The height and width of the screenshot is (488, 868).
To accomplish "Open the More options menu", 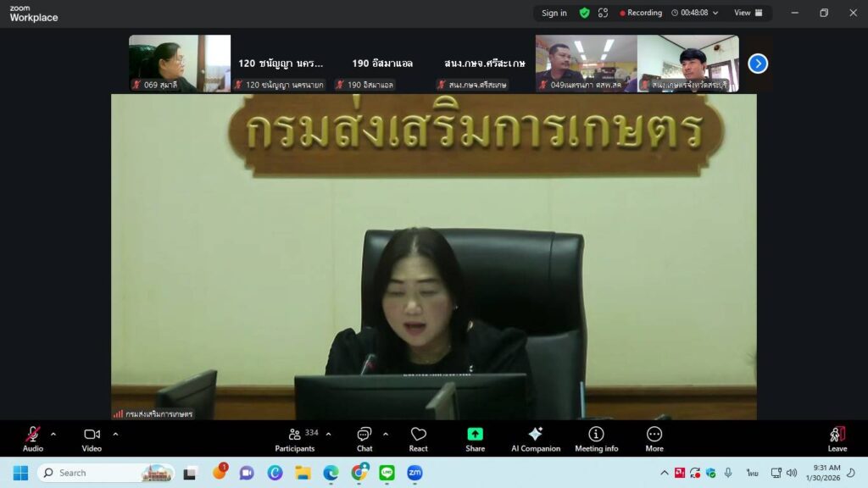I will (654, 438).
